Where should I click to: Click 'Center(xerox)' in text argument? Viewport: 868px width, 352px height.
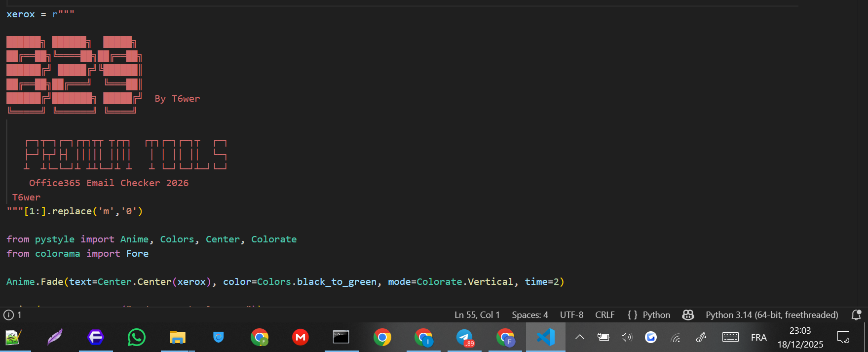(x=174, y=282)
